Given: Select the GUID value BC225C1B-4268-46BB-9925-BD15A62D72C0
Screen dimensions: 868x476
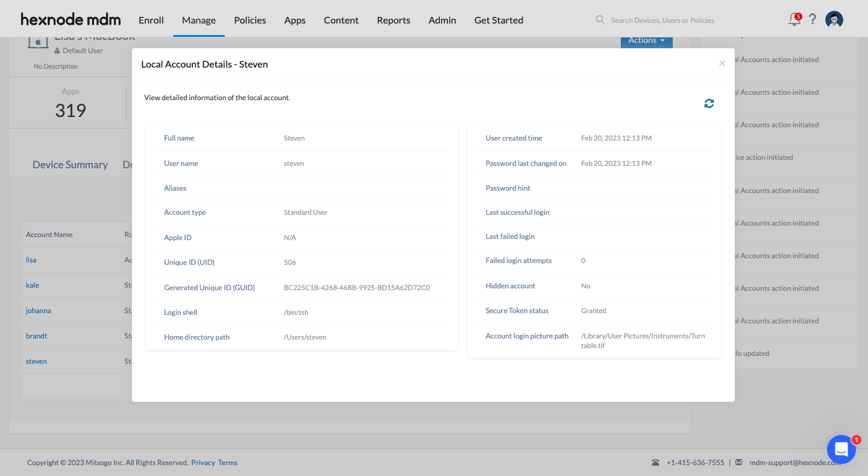Looking at the screenshot, I should point(357,288).
